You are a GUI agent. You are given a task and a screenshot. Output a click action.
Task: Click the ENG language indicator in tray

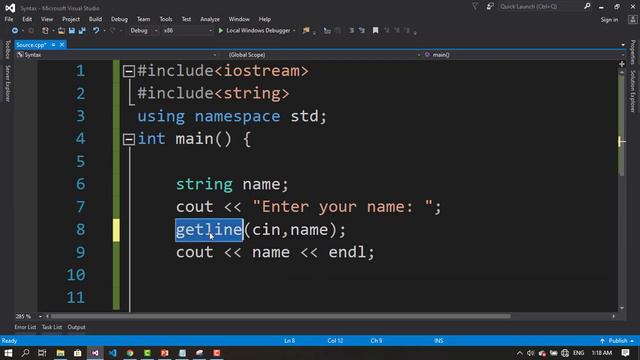(578, 353)
